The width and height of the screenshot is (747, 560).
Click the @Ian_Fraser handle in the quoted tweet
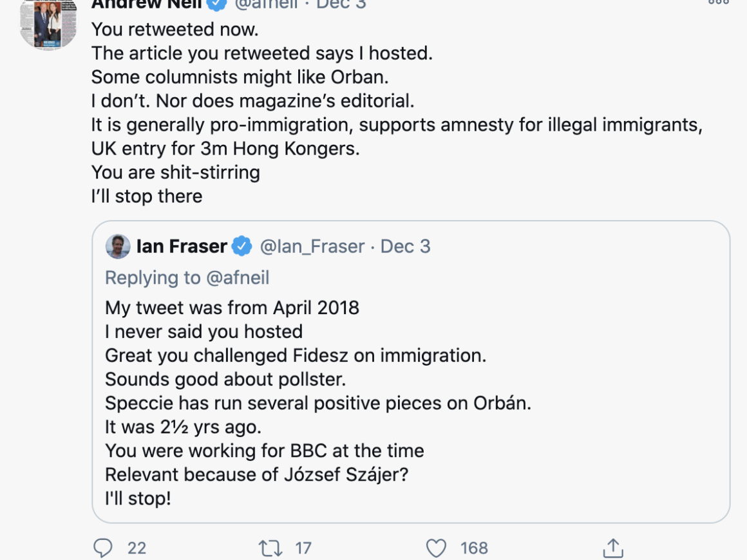pyautogui.click(x=312, y=246)
